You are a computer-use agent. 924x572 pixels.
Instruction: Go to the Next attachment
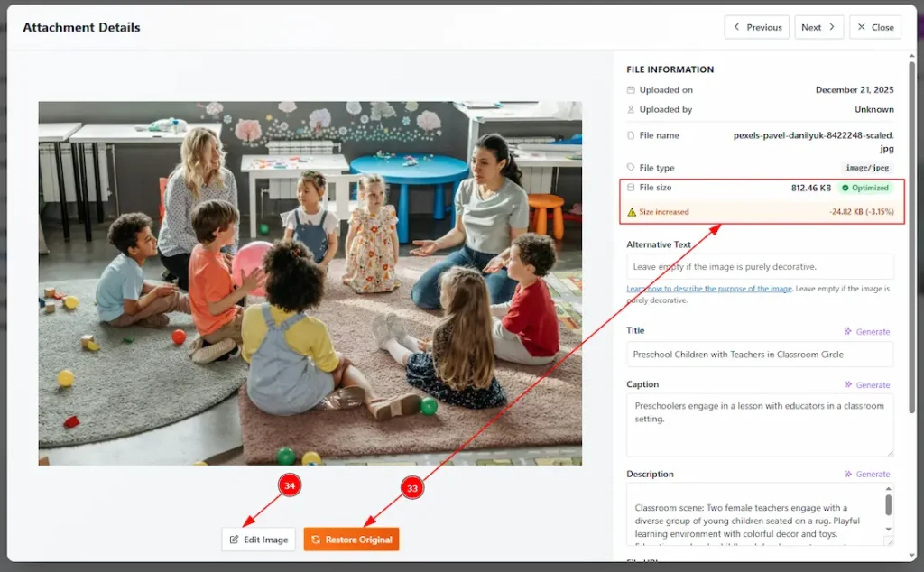click(819, 27)
